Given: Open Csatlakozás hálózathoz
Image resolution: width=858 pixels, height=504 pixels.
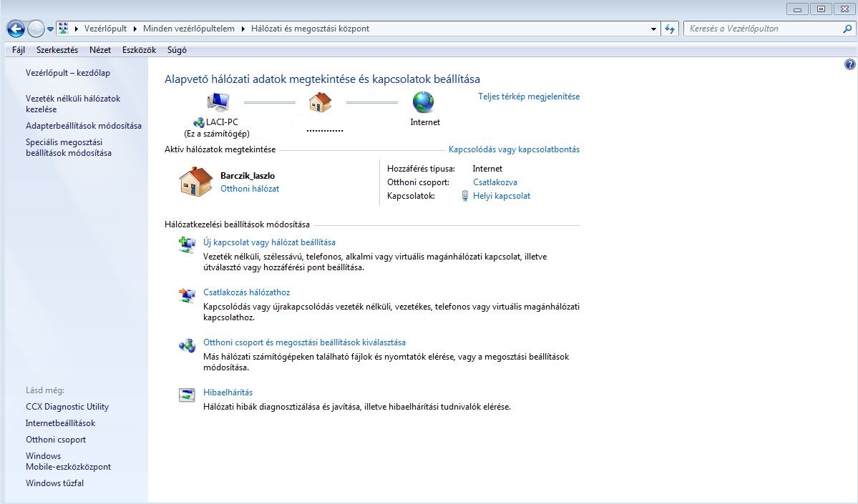Looking at the screenshot, I should click(x=246, y=292).
